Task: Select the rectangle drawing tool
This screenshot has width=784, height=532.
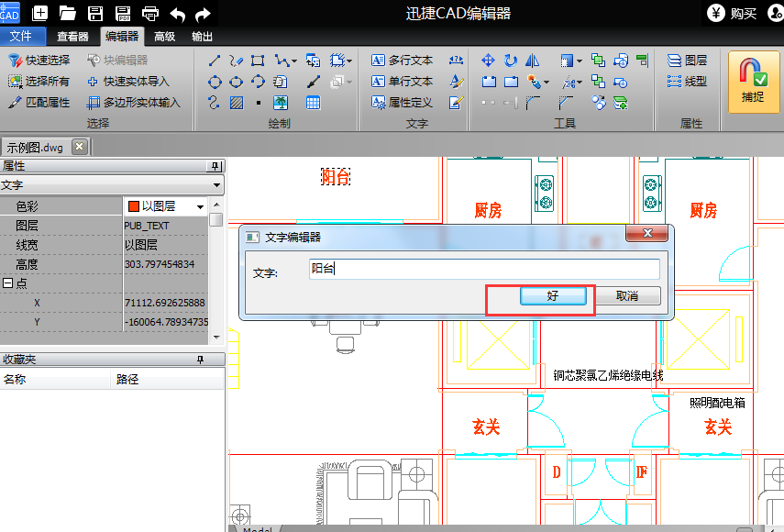Action: [258, 61]
